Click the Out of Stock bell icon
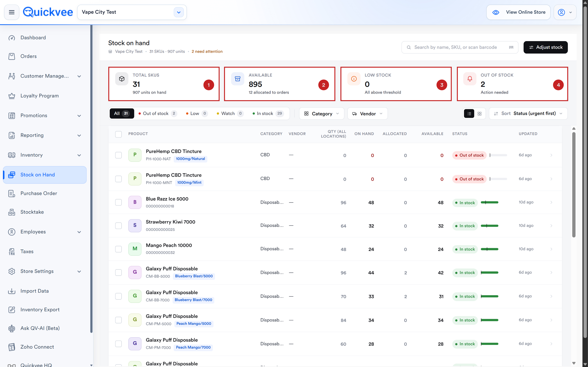The height and width of the screenshot is (367, 588). coord(470,79)
